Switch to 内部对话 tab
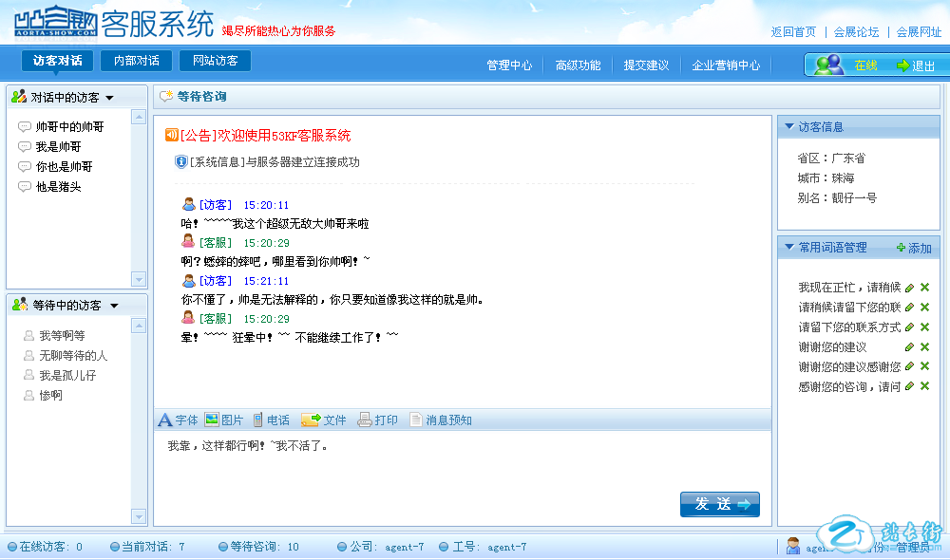 (136, 61)
